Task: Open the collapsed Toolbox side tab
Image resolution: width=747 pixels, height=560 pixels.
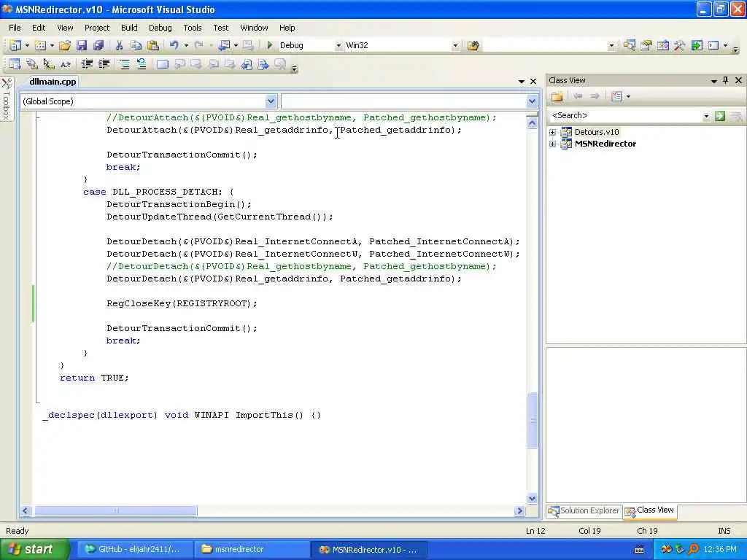Action: pyautogui.click(x=6, y=99)
